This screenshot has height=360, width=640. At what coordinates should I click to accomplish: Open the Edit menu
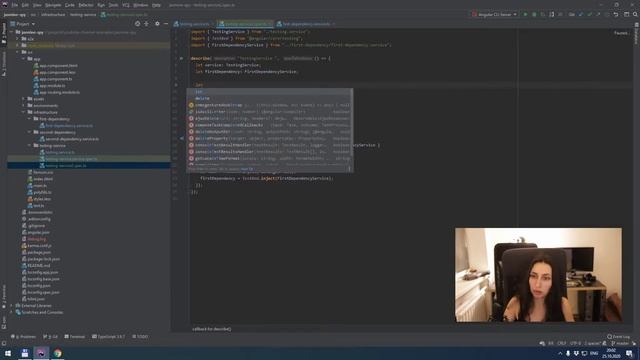[x=25, y=5]
